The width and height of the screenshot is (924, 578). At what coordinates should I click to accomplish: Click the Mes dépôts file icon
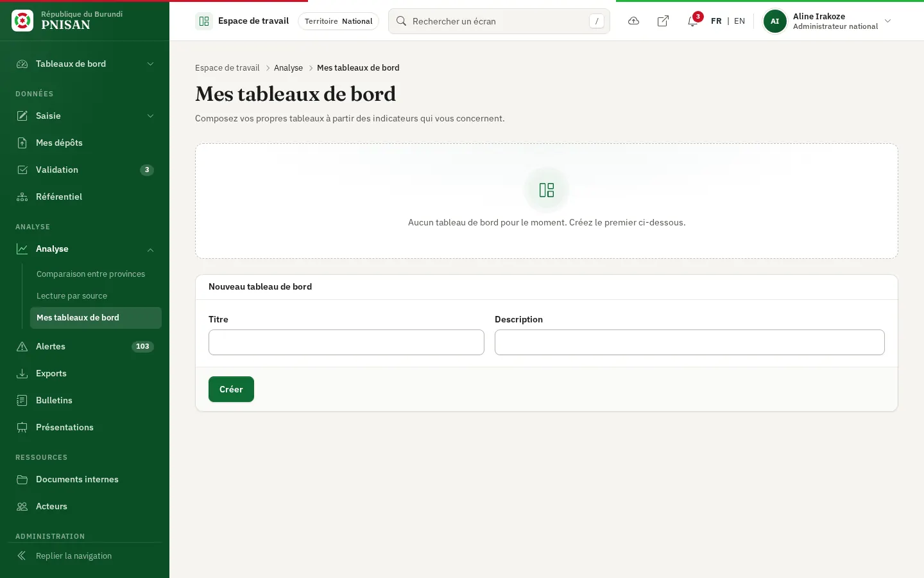[22, 143]
